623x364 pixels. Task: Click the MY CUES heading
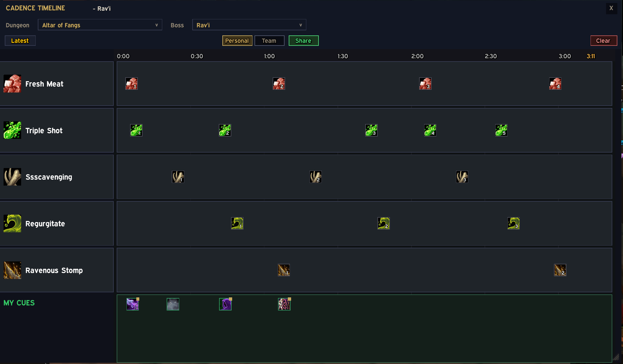[19, 303]
